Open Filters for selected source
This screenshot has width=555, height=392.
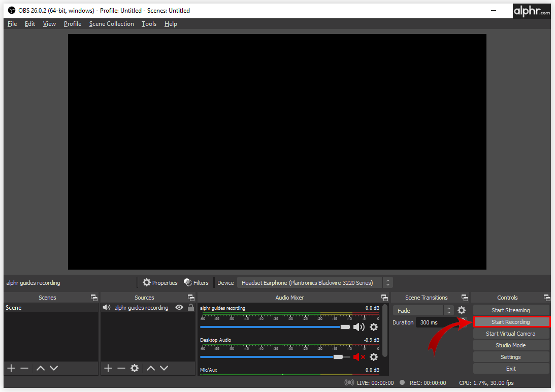point(196,283)
